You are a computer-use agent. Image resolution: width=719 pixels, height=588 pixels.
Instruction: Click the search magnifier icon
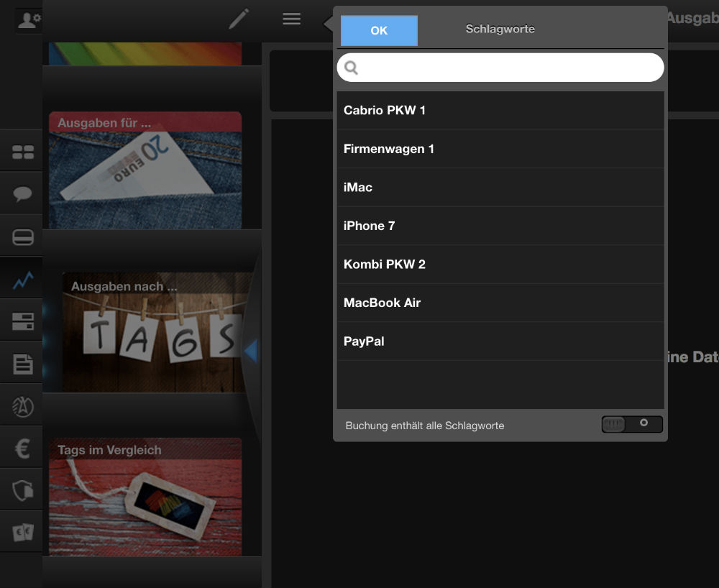(x=351, y=68)
